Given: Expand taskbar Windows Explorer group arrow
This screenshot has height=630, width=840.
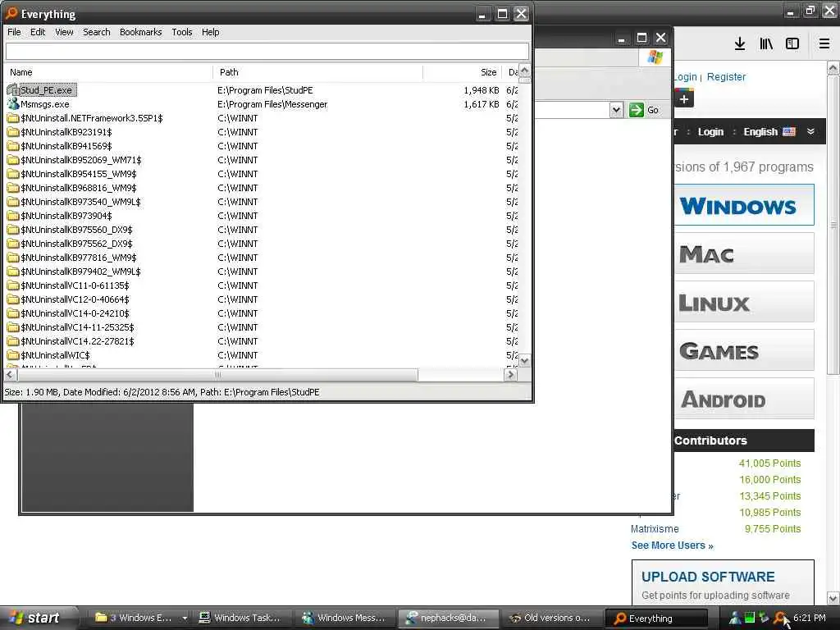Looking at the screenshot, I should (x=185, y=619).
